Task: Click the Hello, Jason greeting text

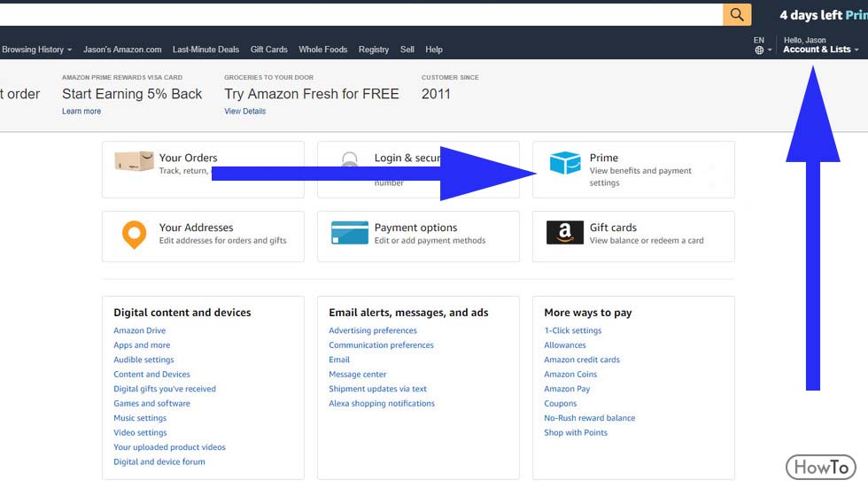Action: pos(805,40)
